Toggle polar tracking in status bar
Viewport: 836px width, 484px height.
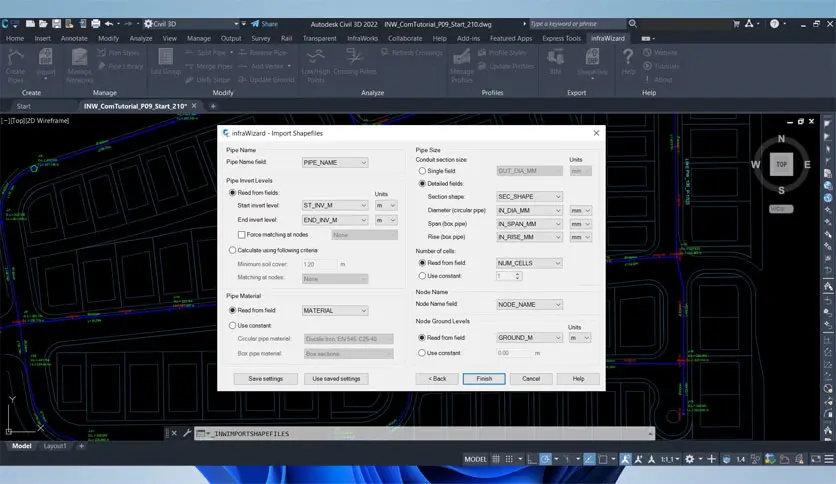click(545, 459)
